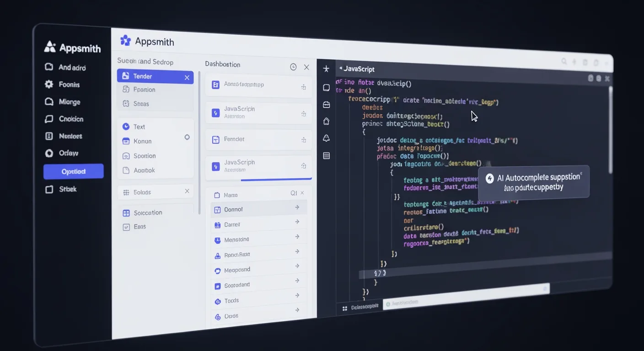
Task: Toggle the Eaas checkbox
Action: 126,227
